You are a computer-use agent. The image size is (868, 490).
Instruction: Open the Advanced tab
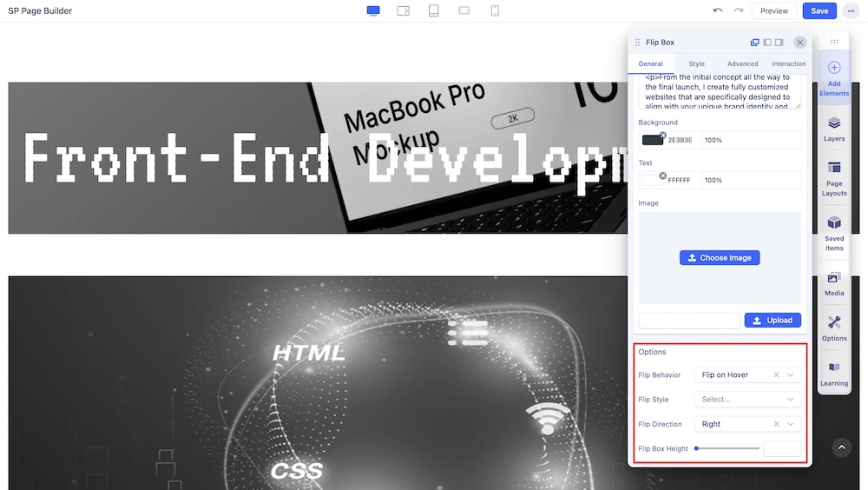(x=742, y=63)
